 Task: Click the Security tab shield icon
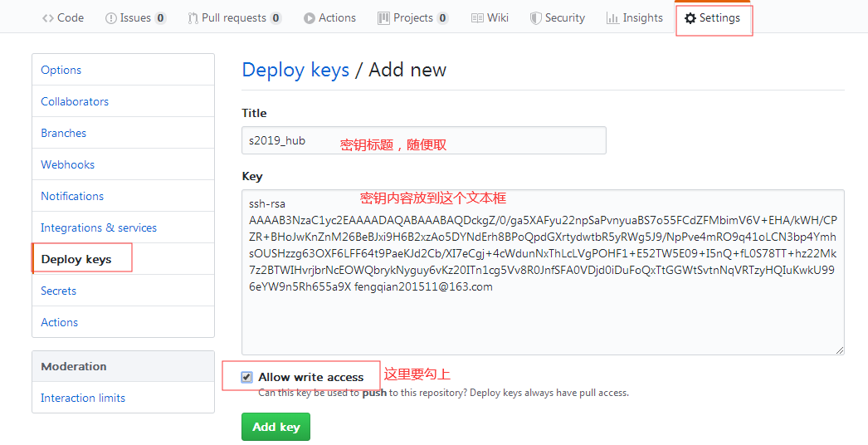tap(535, 18)
